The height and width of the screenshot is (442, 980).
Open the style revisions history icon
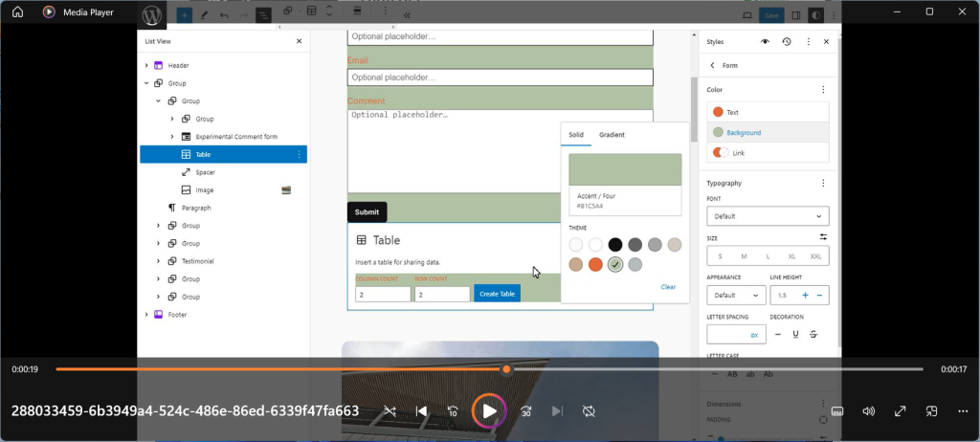[786, 42]
